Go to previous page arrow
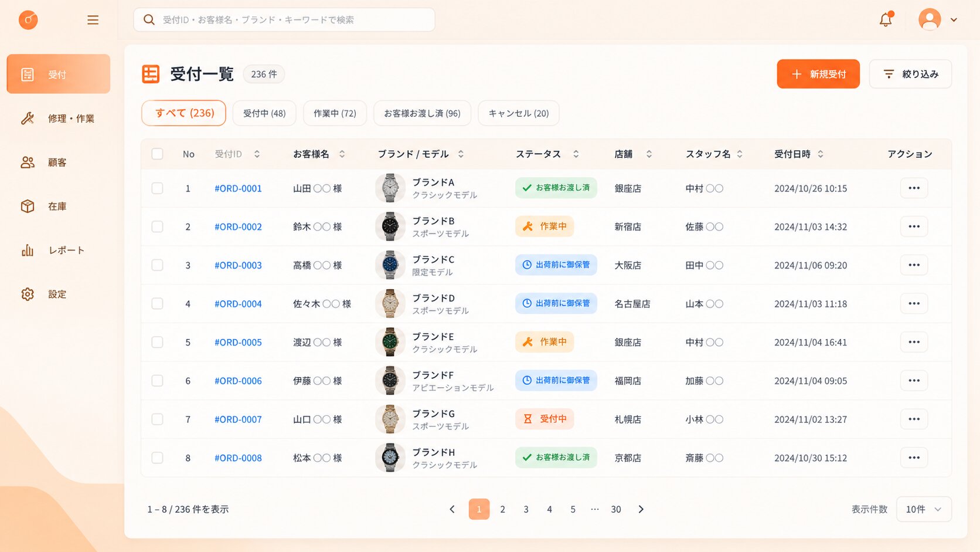 (452, 509)
